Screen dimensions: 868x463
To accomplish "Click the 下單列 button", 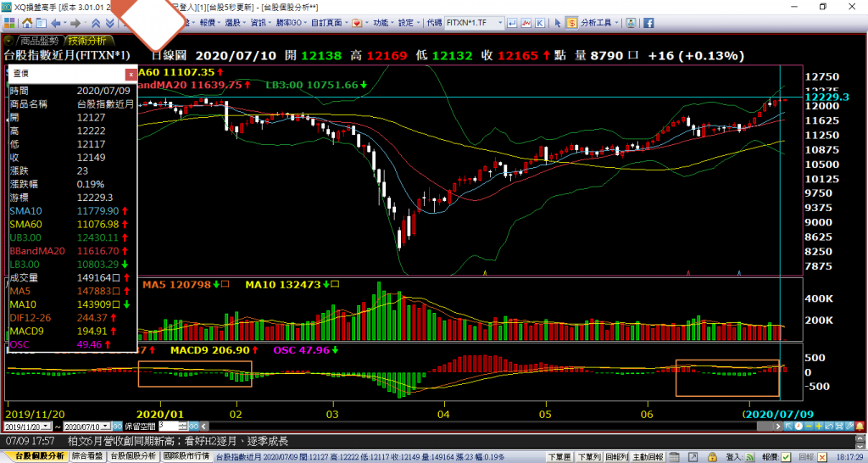I will 587,456.
